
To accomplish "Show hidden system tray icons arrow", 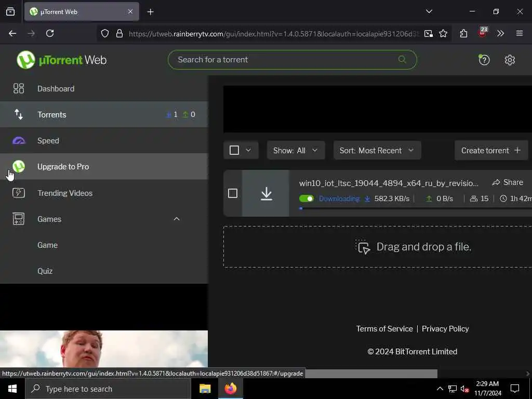I will click(x=440, y=389).
